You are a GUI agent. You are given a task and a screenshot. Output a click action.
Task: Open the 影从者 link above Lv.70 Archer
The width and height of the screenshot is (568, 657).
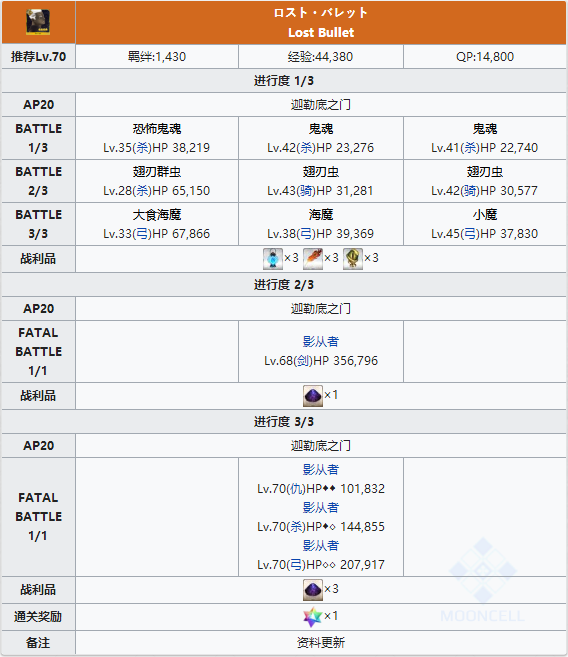click(321, 546)
